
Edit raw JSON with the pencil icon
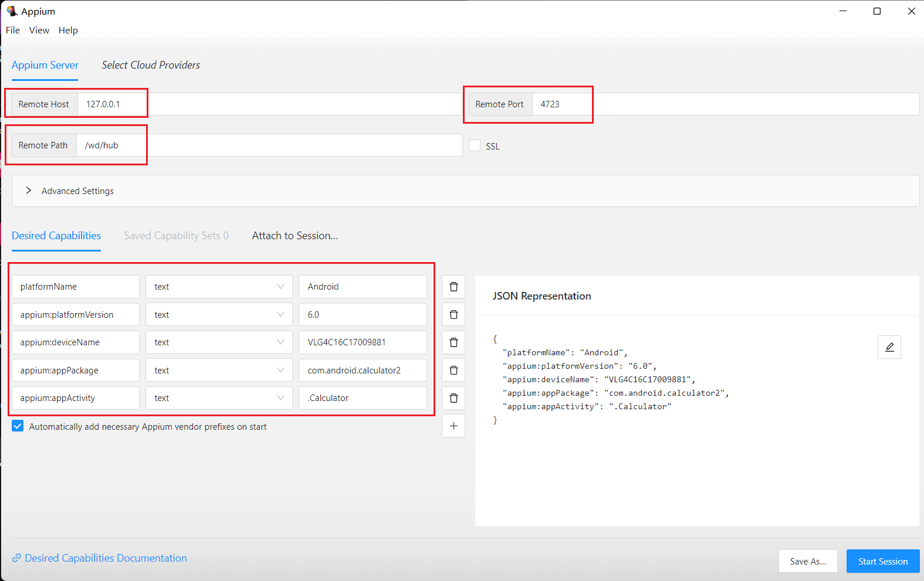tap(889, 347)
